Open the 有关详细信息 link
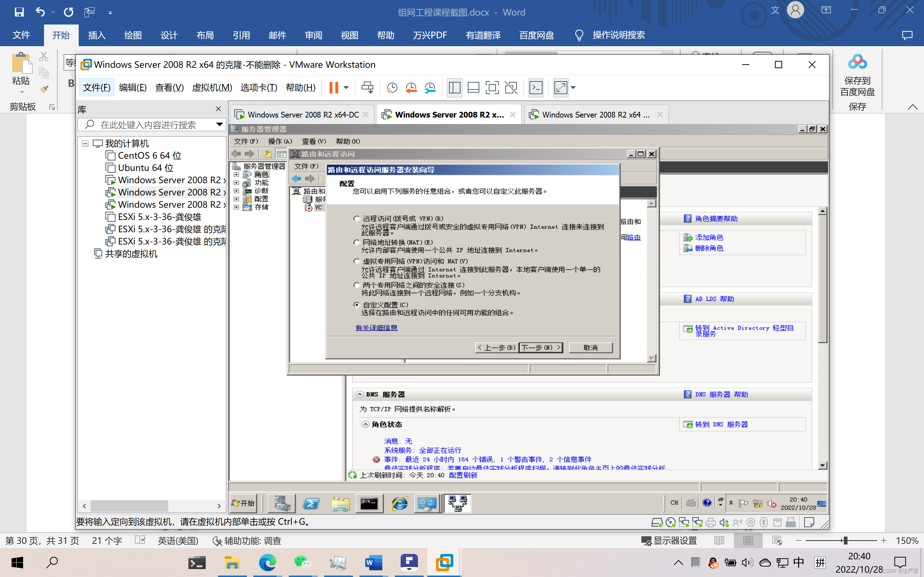The height and width of the screenshot is (577, 924). point(376,328)
